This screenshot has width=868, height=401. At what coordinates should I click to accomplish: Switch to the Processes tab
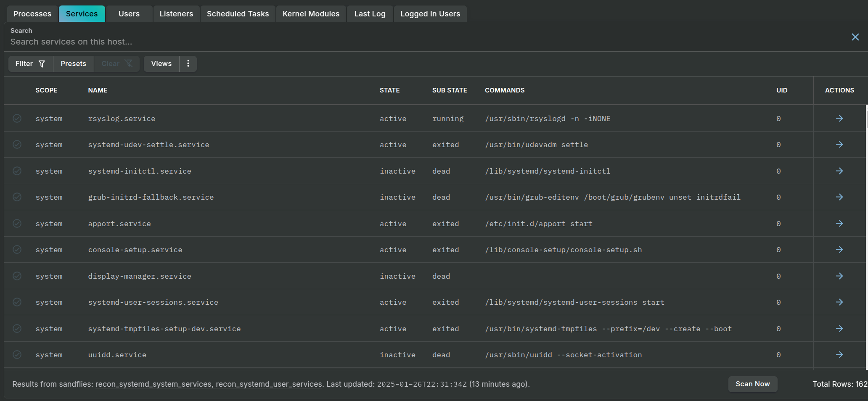(x=32, y=14)
